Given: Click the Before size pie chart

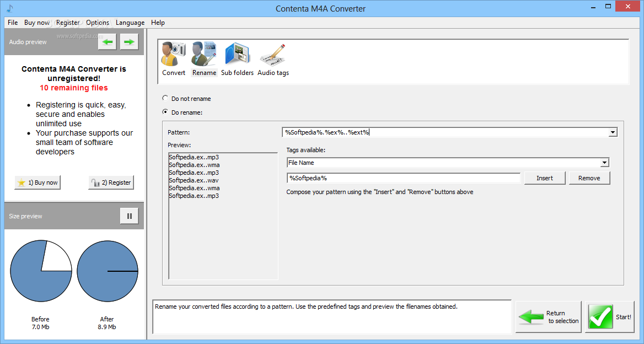Looking at the screenshot, I should coord(41,271).
